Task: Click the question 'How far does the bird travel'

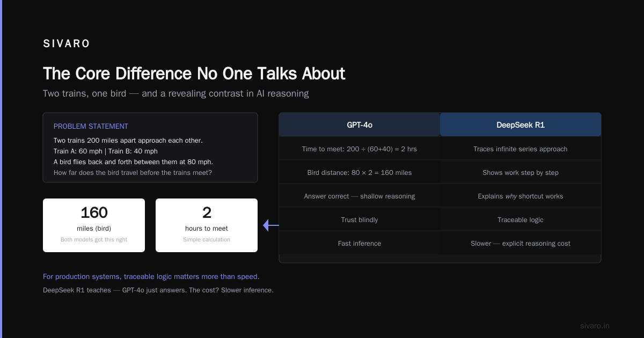Action: point(133,173)
